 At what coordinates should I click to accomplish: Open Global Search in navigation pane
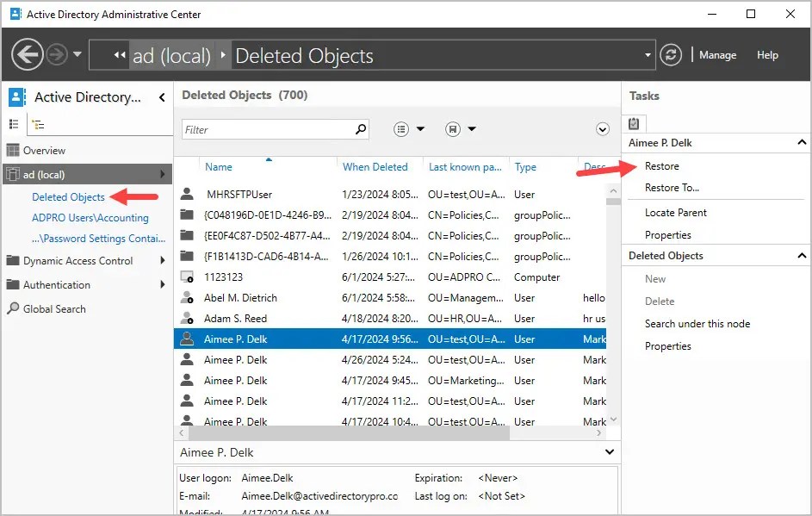(54, 309)
